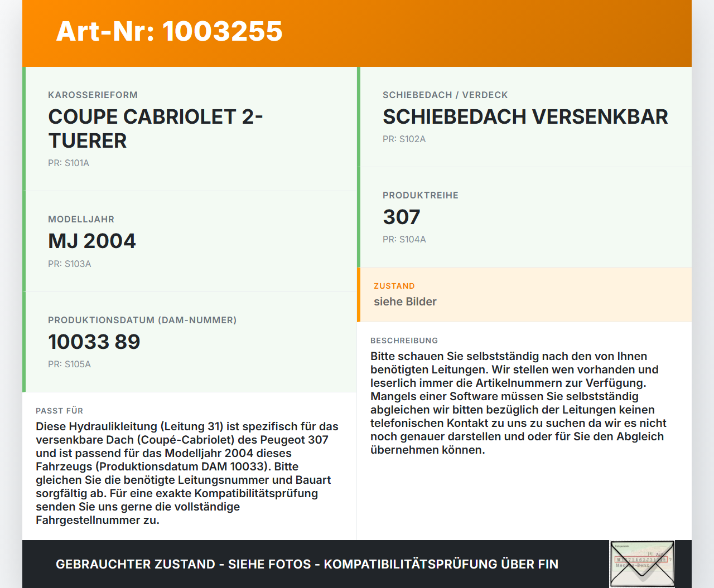Select the 'SCHIEBEDACH VERSENKBAR' value
714x588 pixels.
click(525, 116)
